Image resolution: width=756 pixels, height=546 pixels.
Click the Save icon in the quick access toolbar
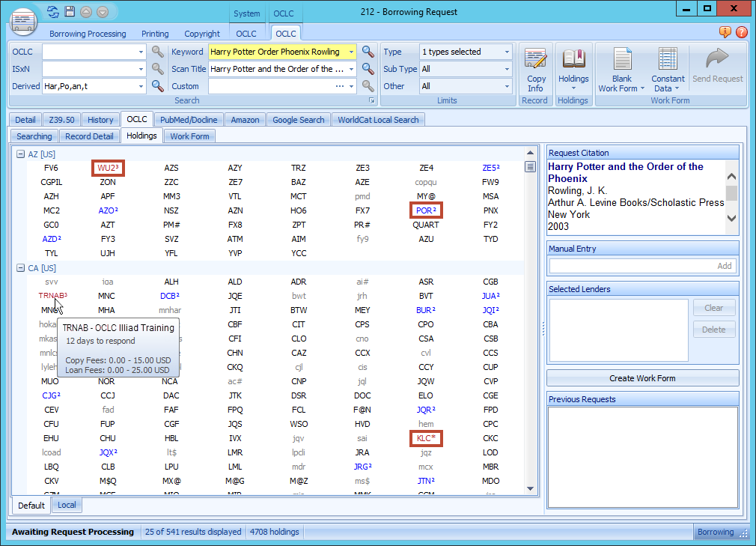pyautogui.click(x=69, y=11)
